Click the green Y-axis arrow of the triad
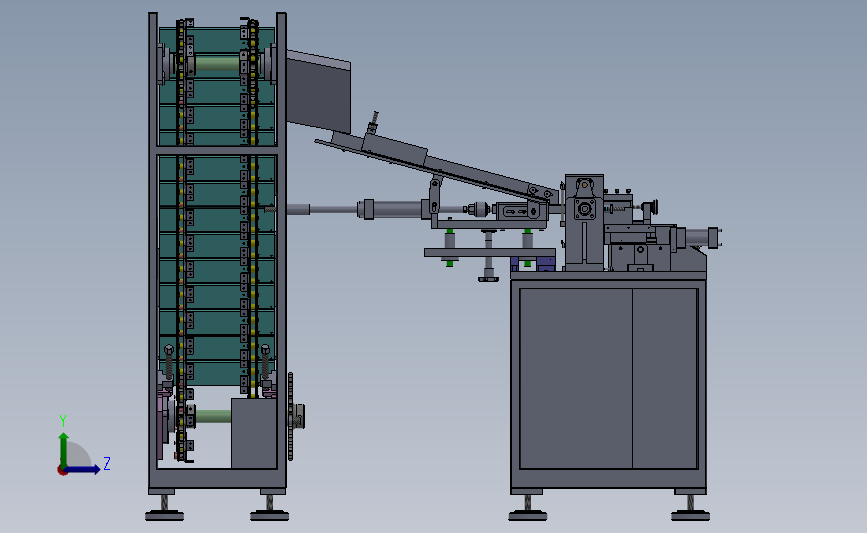This screenshot has width=867, height=533. [x=64, y=449]
